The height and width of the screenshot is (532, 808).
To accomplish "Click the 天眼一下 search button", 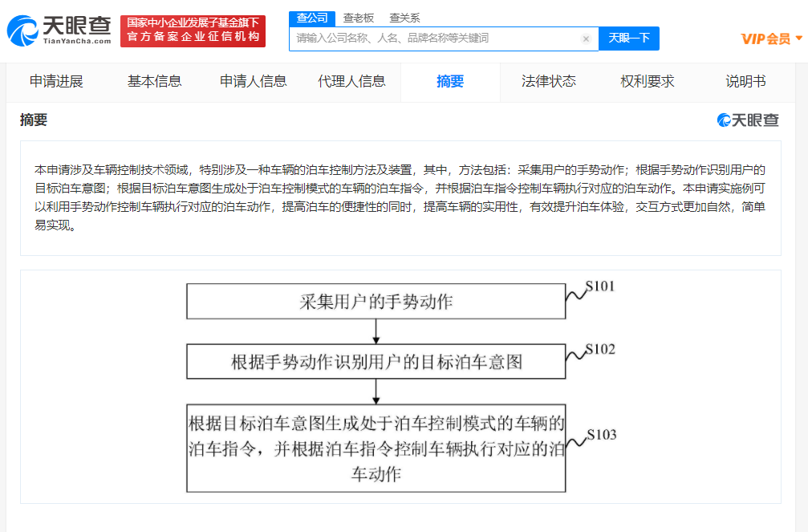I will coord(629,39).
